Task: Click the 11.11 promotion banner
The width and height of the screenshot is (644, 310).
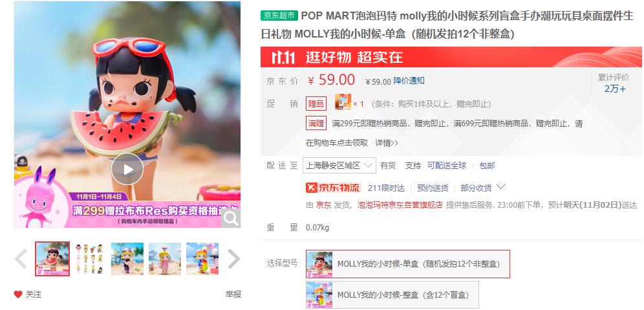Action: click(451, 57)
